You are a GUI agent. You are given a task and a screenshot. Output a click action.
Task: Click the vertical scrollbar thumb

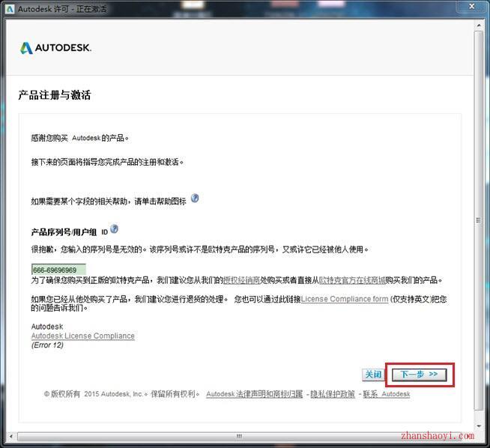click(x=479, y=220)
